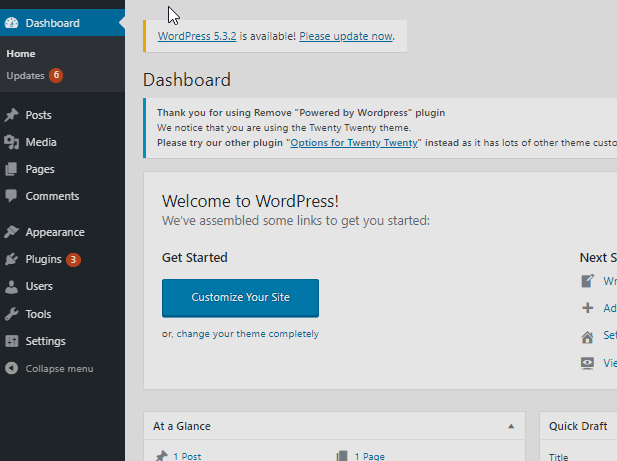
Task: Click the page icon beside 1 Page
Action: (342, 456)
